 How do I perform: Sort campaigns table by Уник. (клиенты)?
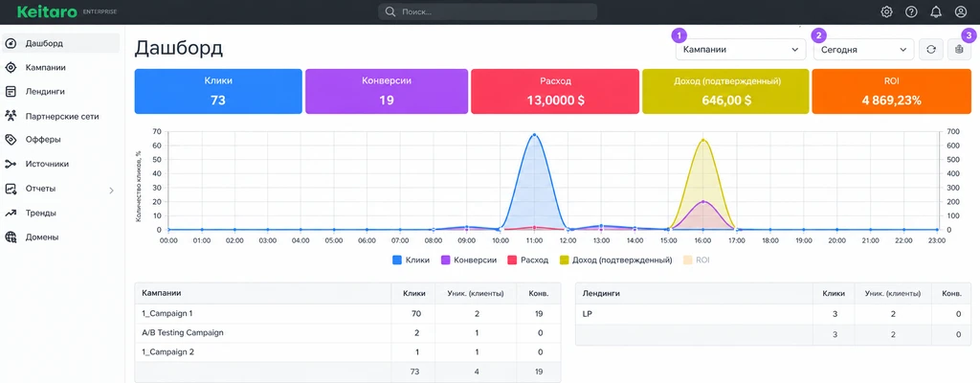point(478,293)
